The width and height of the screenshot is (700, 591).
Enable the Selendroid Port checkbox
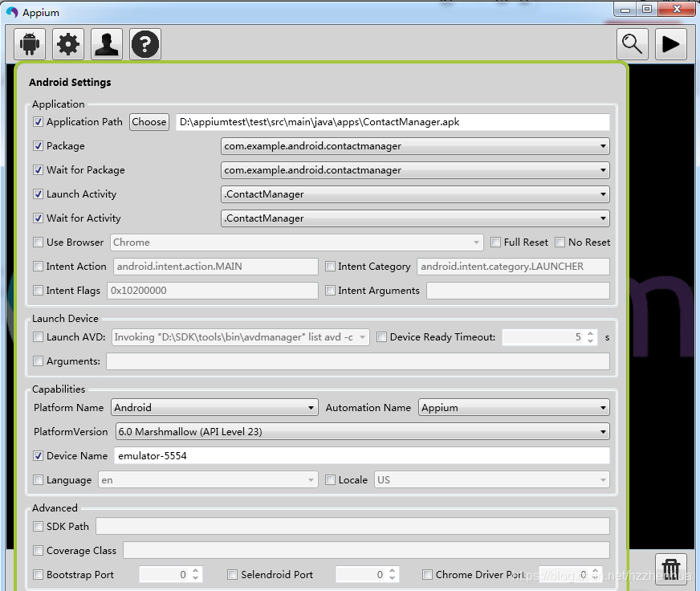pyautogui.click(x=233, y=574)
